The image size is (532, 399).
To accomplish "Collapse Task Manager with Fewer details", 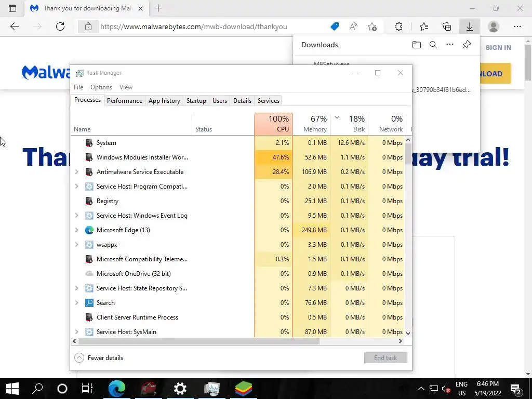I will point(99,357).
